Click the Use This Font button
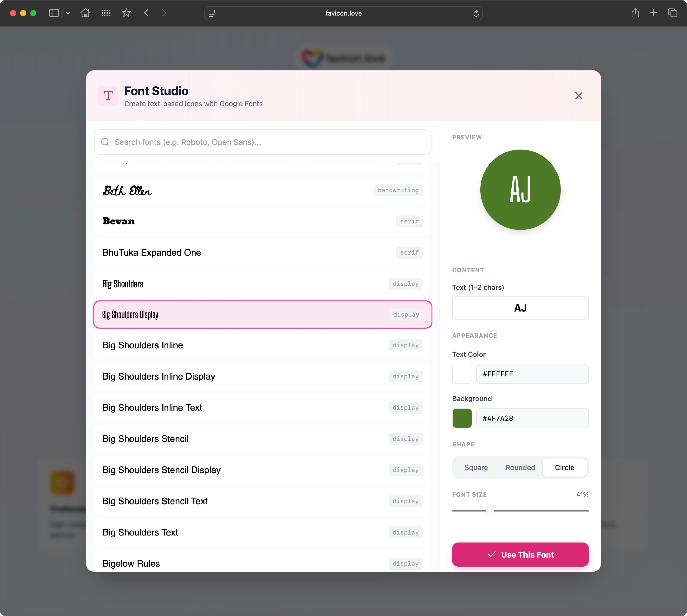This screenshot has height=616, width=687. point(520,554)
